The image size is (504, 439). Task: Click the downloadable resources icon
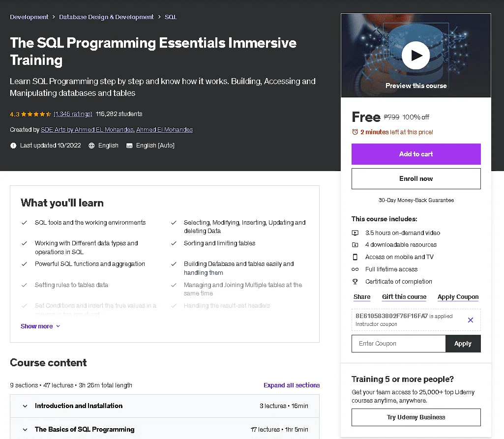point(355,245)
